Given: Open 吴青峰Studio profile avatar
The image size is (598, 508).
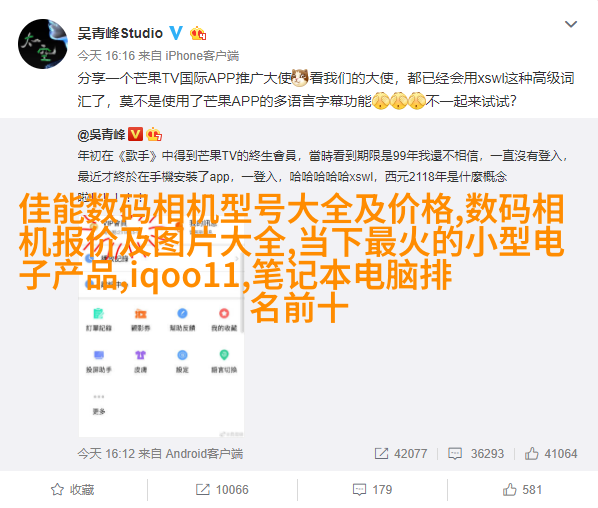Looking at the screenshot, I should pos(43,44).
